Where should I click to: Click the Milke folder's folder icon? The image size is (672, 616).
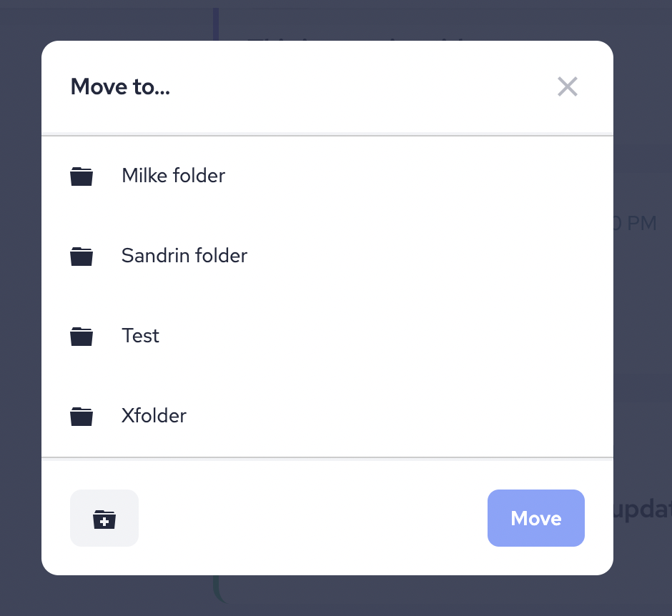(81, 176)
